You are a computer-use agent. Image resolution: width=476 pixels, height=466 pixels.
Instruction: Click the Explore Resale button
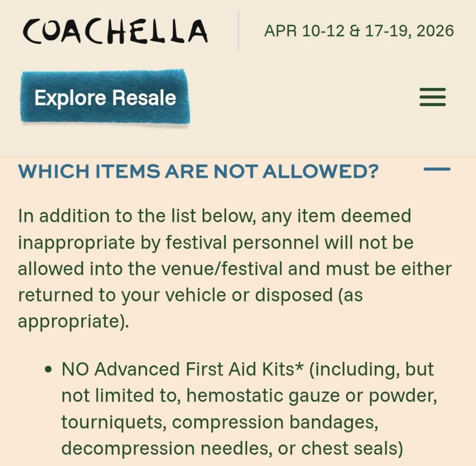105,98
